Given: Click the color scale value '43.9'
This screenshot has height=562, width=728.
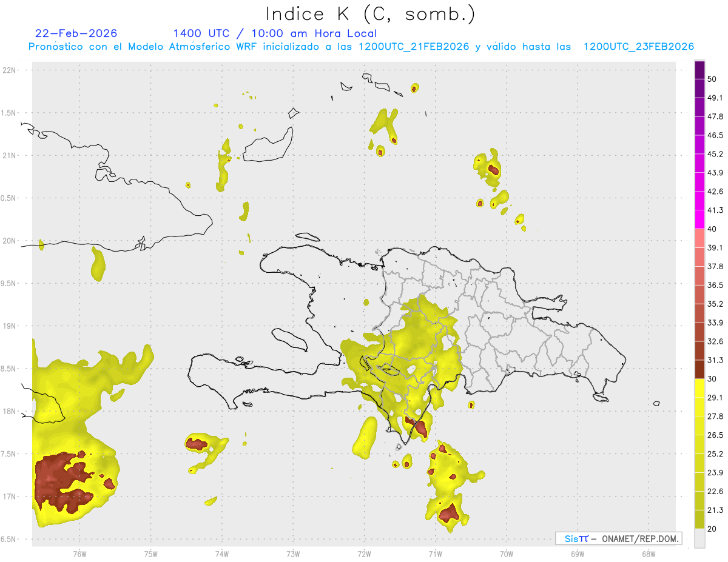Looking at the screenshot, I should point(715,173).
